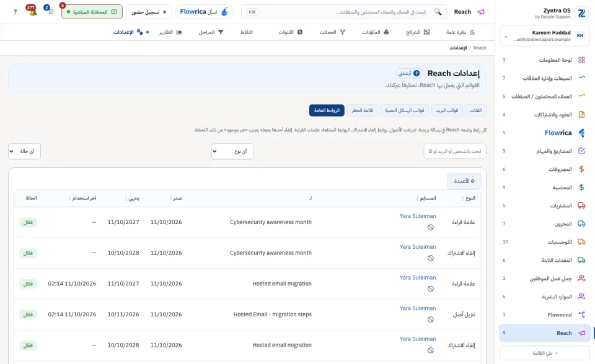Open the النقاط tab
This screenshot has width=595, height=364.
[247, 32]
